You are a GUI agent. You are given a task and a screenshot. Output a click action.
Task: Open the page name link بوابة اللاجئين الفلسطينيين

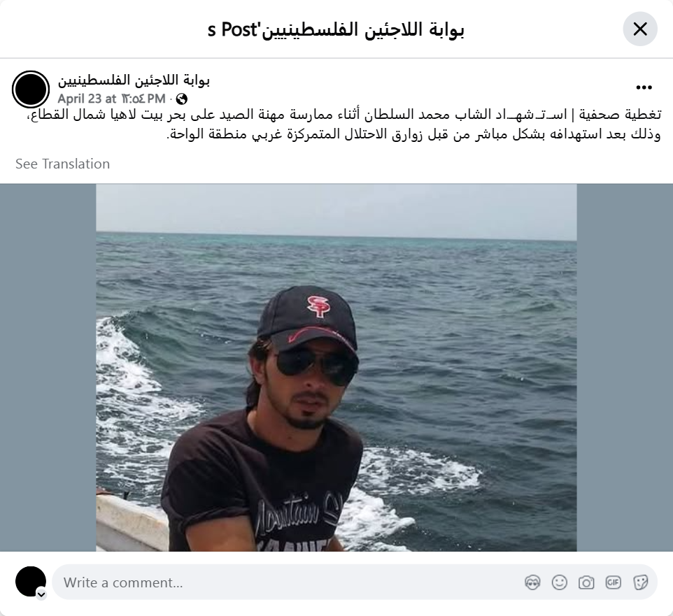coord(134,80)
